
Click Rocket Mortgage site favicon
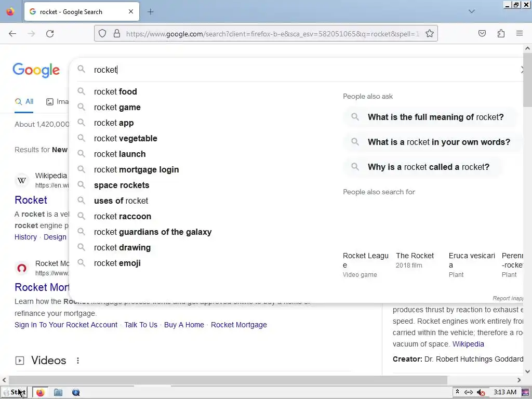pos(22,268)
